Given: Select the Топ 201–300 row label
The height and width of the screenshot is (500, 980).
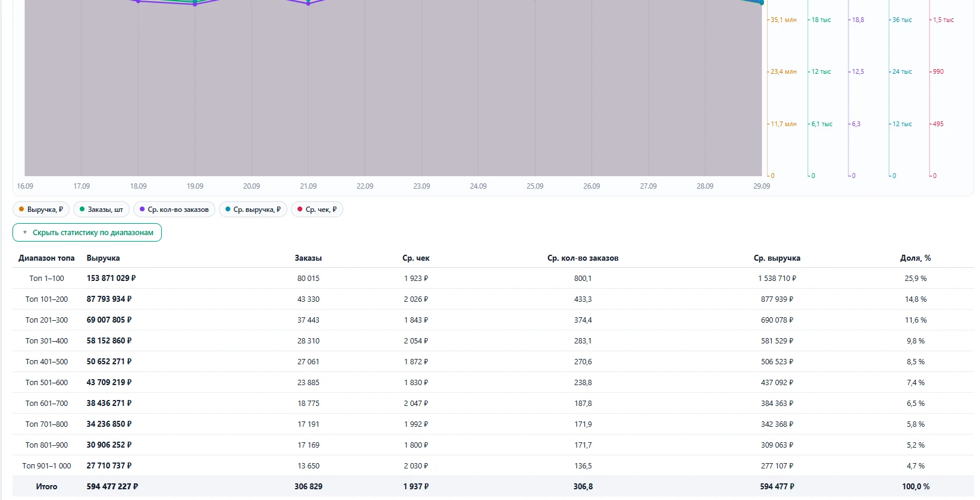Looking at the screenshot, I should [46, 320].
